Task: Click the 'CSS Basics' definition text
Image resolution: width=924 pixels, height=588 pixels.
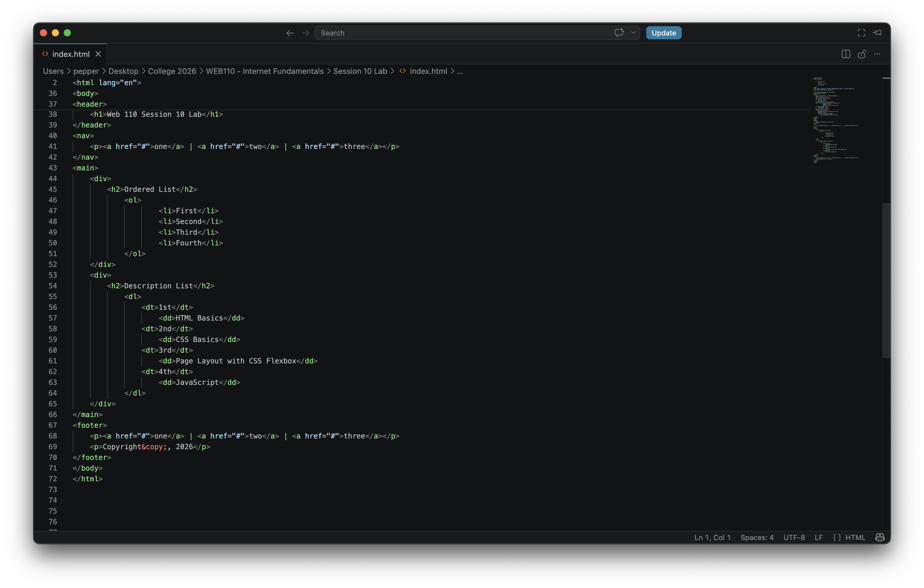Action: point(197,340)
